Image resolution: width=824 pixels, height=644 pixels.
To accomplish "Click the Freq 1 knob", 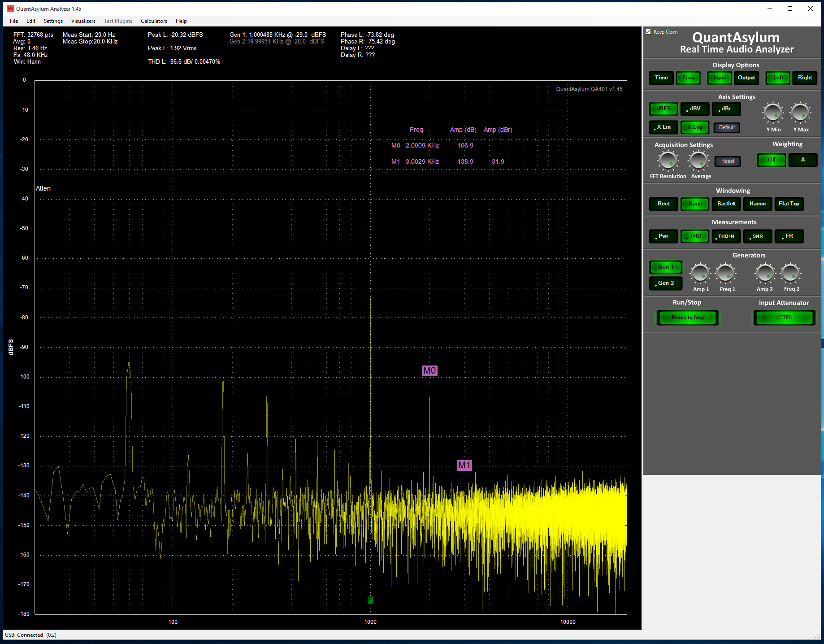I will (x=725, y=273).
